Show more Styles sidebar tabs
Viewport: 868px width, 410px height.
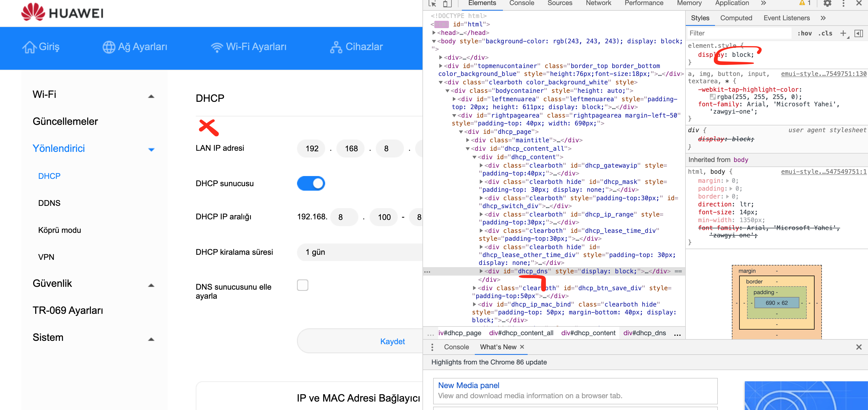tap(823, 18)
